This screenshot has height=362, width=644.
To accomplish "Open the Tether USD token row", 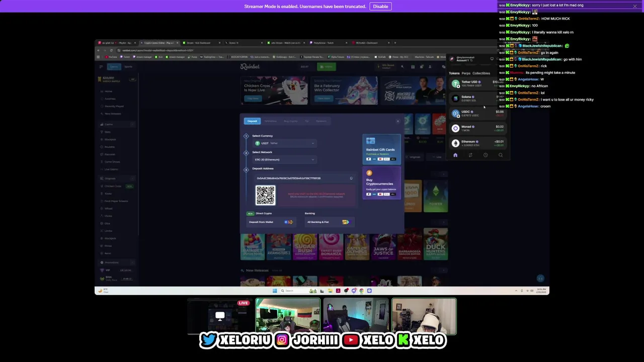I will (x=478, y=83).
